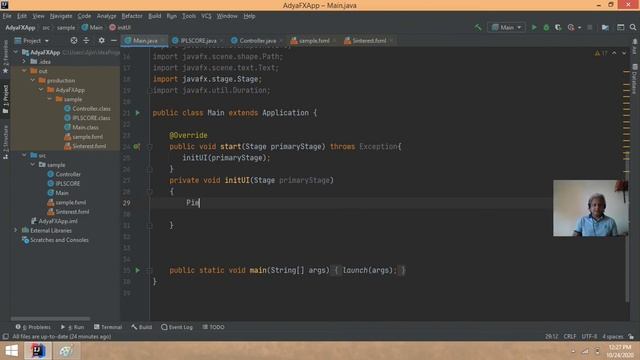Open the Main run configuration dropdown
The height and width of the screenshot is (360, 640).
(x=507, y=27)
